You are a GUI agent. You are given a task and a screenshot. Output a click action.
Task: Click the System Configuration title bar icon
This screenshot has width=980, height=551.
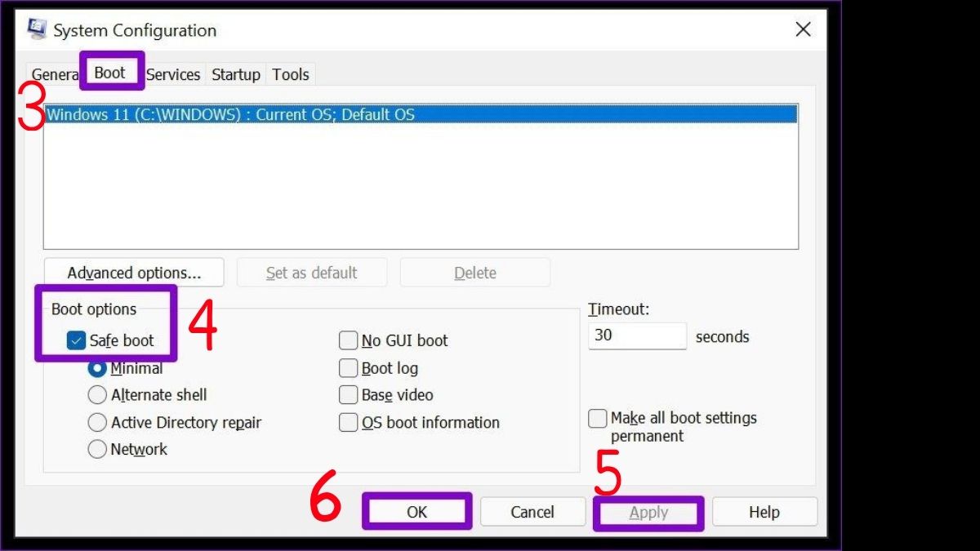36,28
